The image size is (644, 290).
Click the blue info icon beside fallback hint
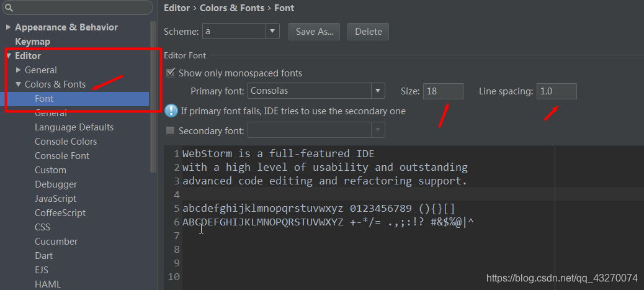(171, 111)
